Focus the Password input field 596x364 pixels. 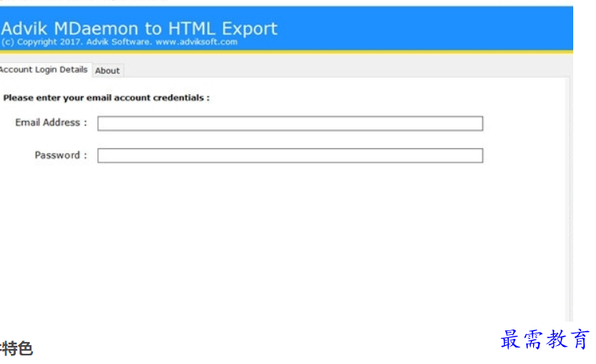point(290,155)
